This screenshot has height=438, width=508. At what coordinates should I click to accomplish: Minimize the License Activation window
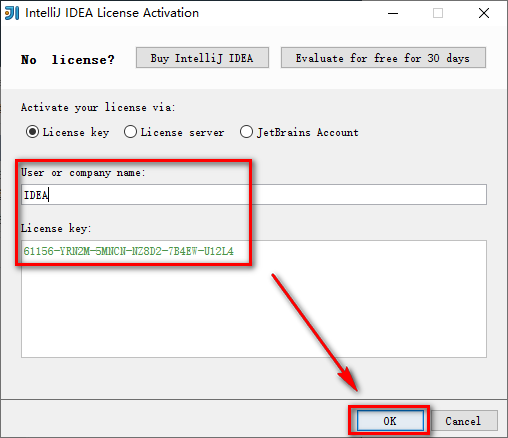393,13
